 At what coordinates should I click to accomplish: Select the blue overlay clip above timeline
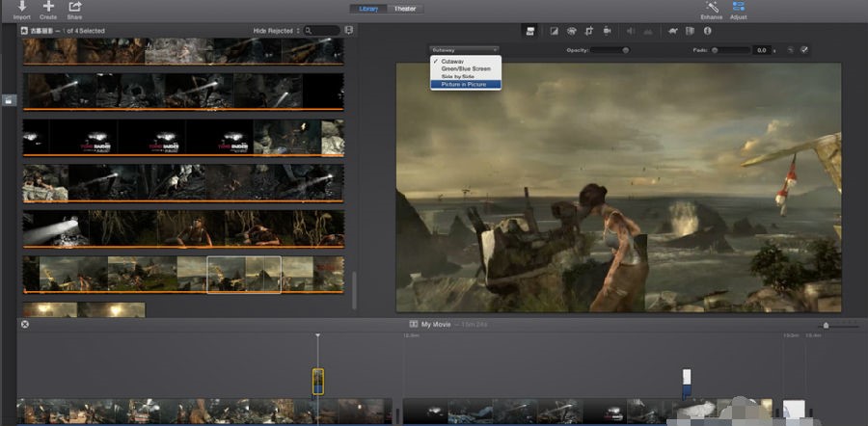tap(687, 385)
